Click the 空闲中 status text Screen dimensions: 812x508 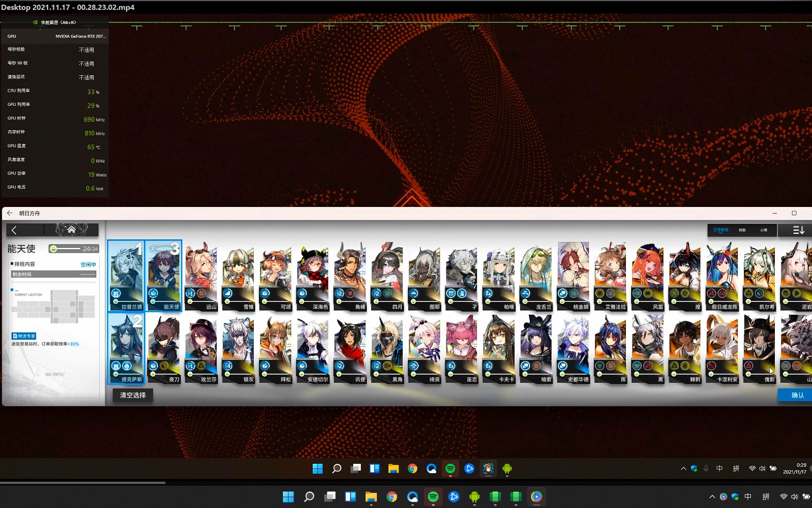tap(88, 264)
